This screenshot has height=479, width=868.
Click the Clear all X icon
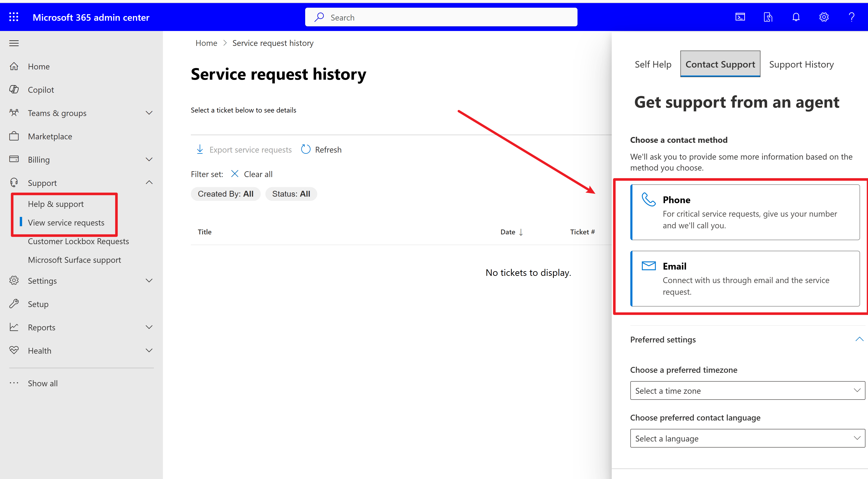pyautogui.click(x=235, y=174)
